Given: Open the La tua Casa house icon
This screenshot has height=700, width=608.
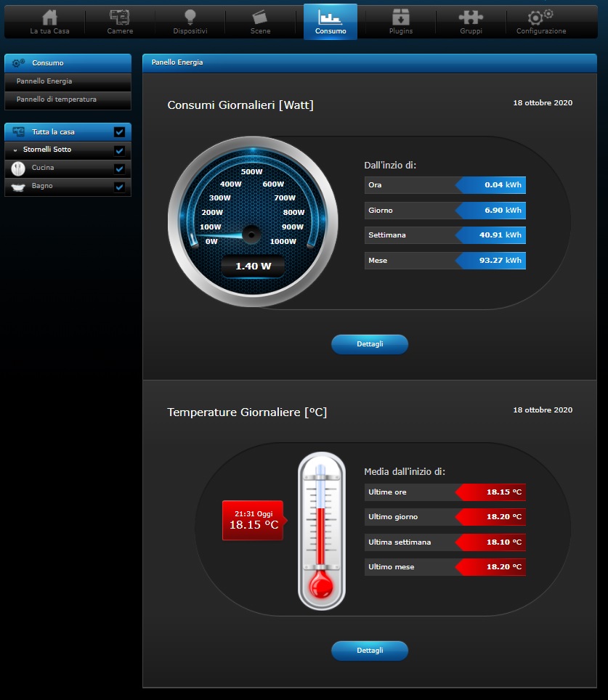Looking at the screenshot, I should pos(49,17).
